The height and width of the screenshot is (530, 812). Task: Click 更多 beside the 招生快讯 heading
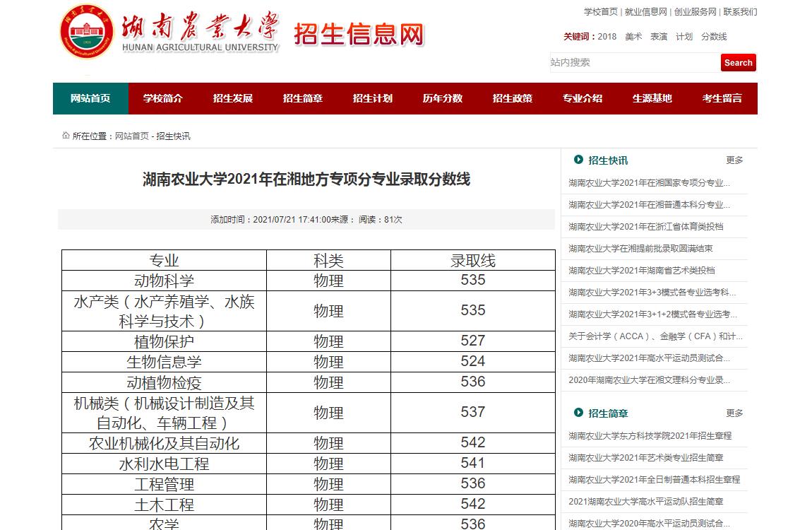click(734, 160)
